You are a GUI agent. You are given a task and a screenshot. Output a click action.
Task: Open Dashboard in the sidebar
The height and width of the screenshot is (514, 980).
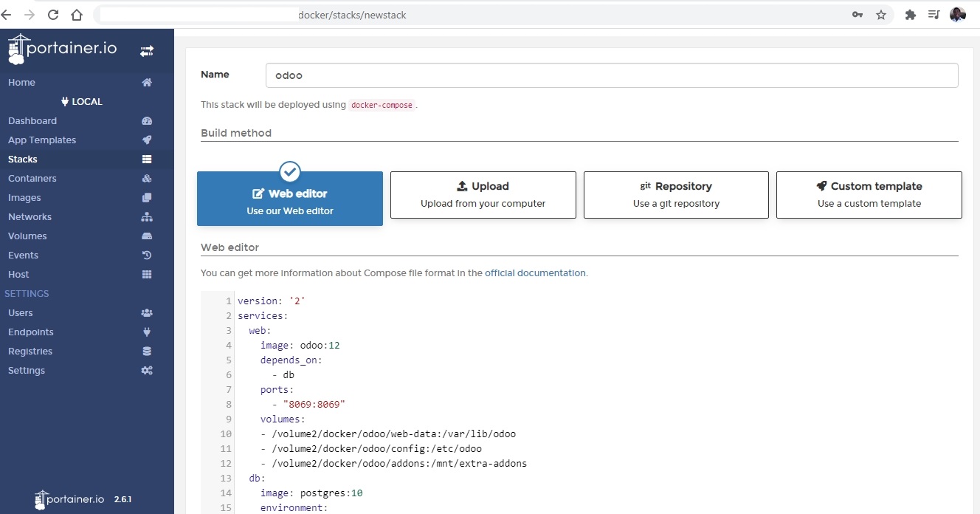tap(32, 121)
